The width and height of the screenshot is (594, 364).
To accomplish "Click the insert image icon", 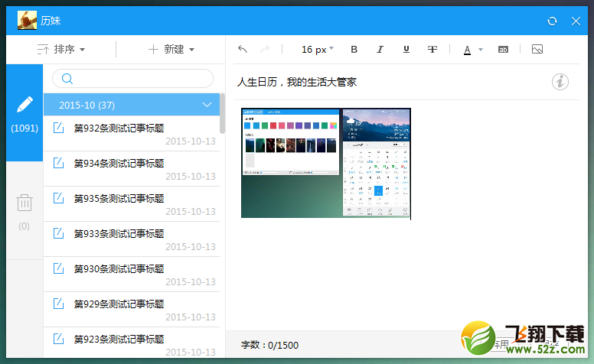I will point(537,49).
